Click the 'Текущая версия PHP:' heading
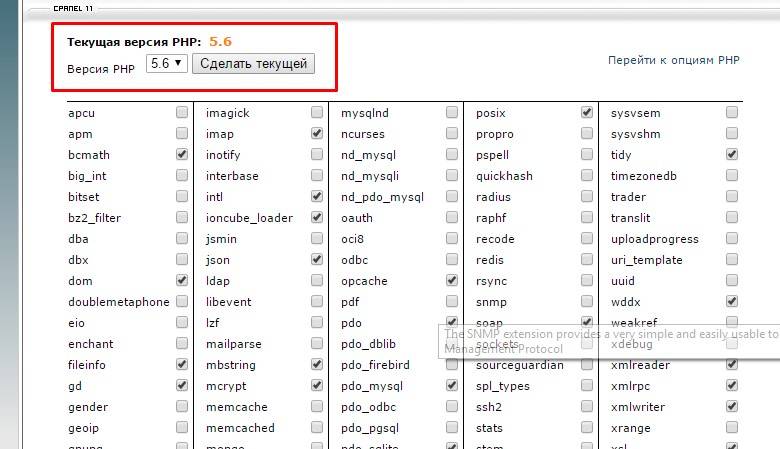780x449 pixels. (134, 42)
